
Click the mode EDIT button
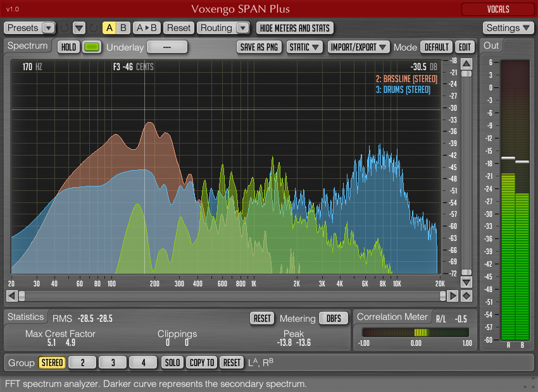465,47
